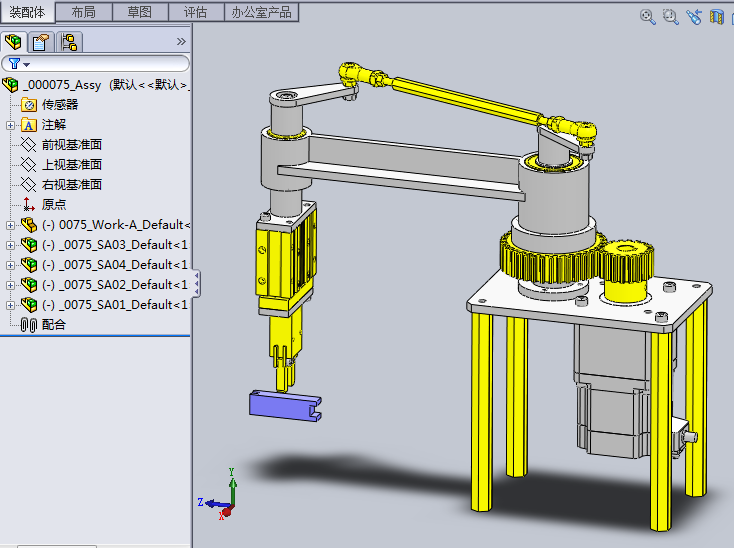Click the Zoom to Fit magnifier icon

tap(647, 17)
